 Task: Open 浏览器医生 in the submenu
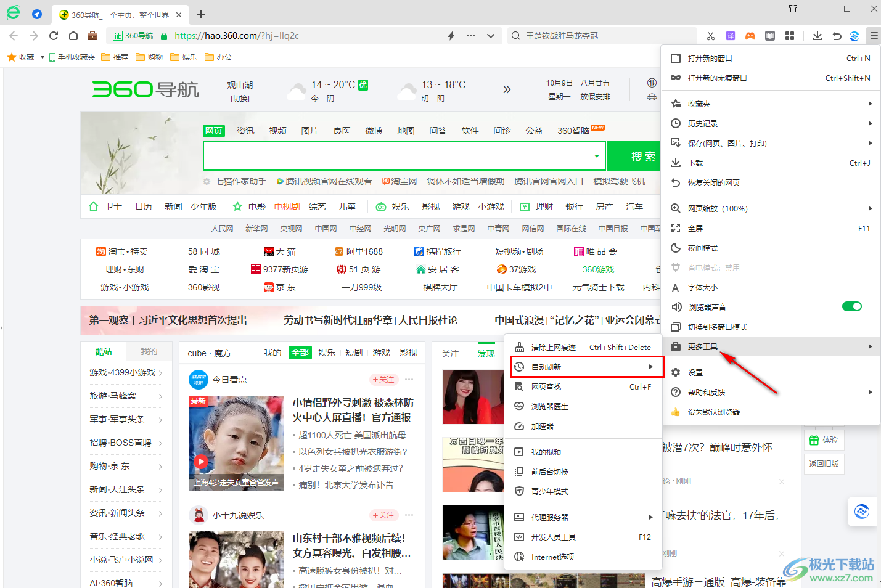tap(583, 406)
